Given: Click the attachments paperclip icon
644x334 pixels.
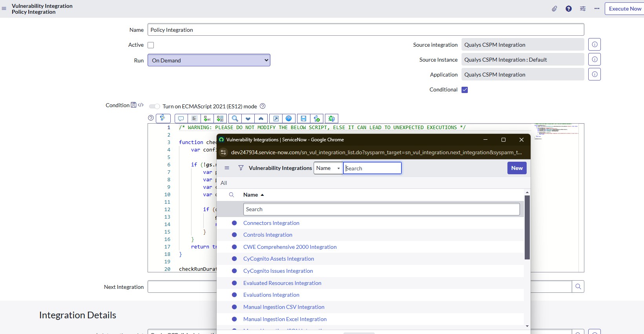Looking at the screenshot, I should (555, 9).
